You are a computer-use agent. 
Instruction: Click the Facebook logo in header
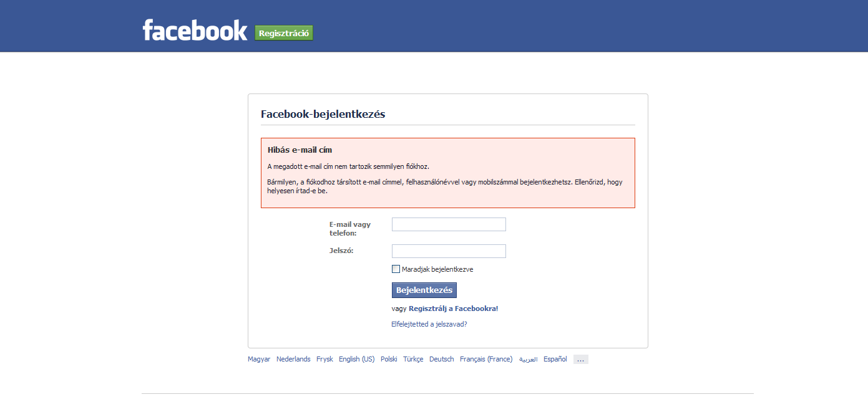point(195,30)
